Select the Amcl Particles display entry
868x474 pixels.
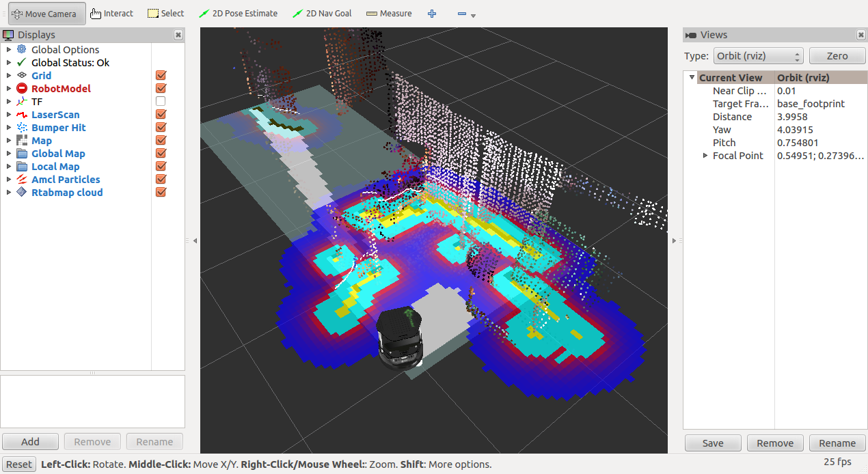point(66,180)
